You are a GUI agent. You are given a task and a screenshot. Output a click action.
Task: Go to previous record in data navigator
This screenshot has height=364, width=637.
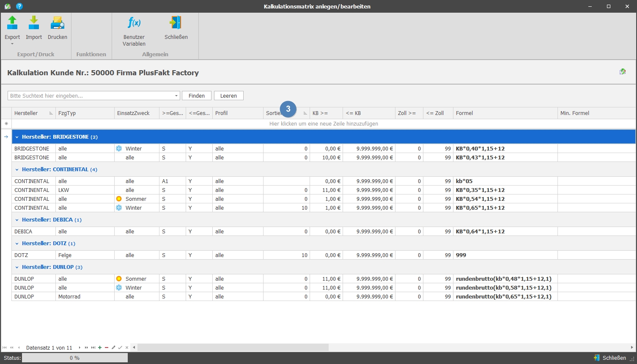[19, 348]
